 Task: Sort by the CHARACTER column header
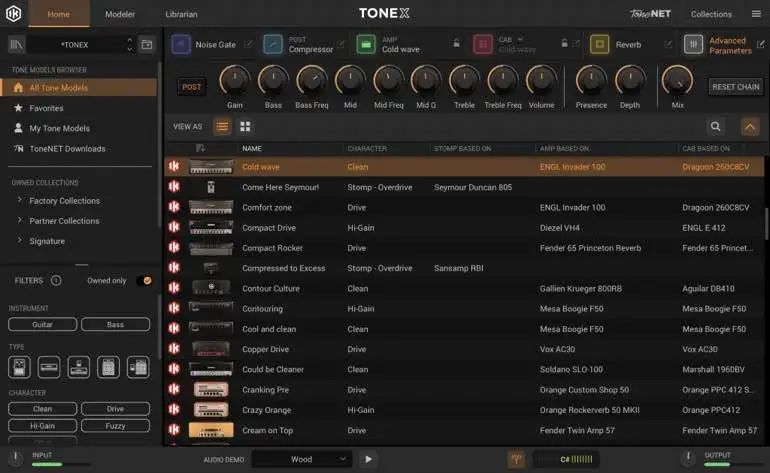click(x=367, y=148)
